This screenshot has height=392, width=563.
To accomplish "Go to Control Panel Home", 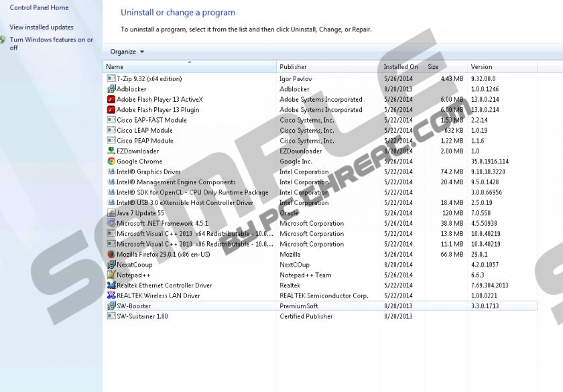I will point(39,7).
